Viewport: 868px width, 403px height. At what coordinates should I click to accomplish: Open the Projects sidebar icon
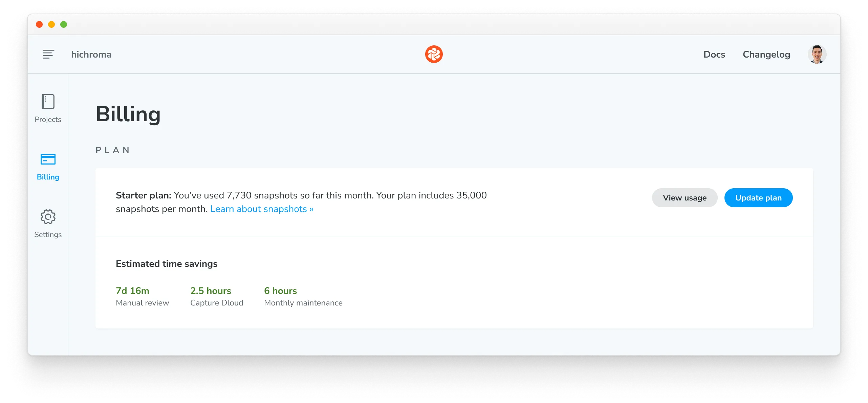(x=48, y=102)
